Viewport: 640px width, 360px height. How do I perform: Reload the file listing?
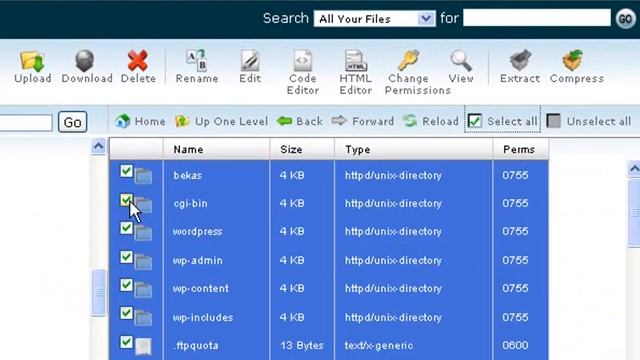(431, 121)
